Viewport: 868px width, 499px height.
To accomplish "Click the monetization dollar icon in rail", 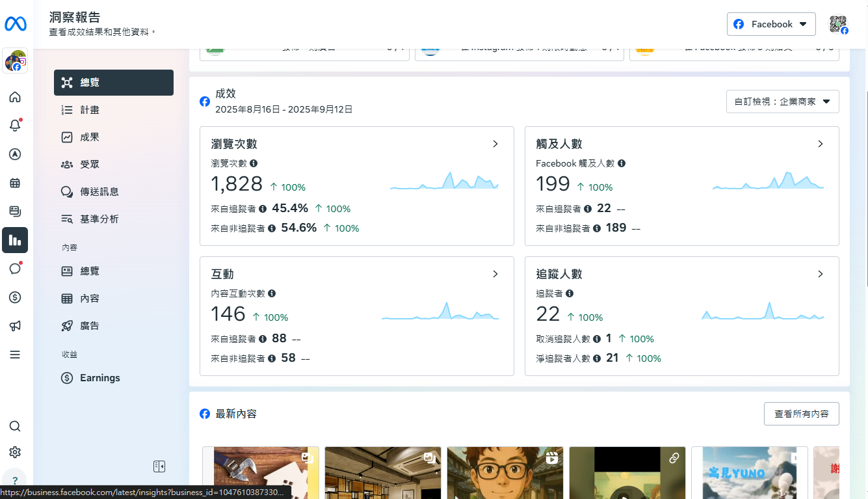I will click(x=15, y=297).
